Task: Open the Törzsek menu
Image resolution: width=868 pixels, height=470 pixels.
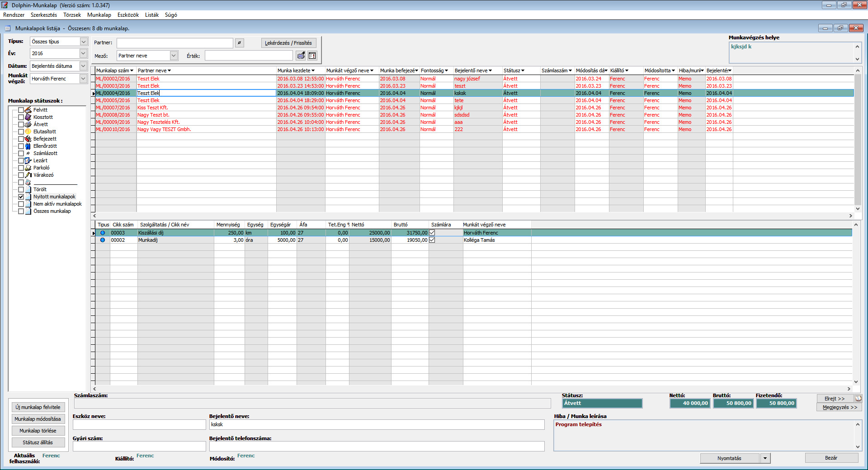Action: coord(72,15)
